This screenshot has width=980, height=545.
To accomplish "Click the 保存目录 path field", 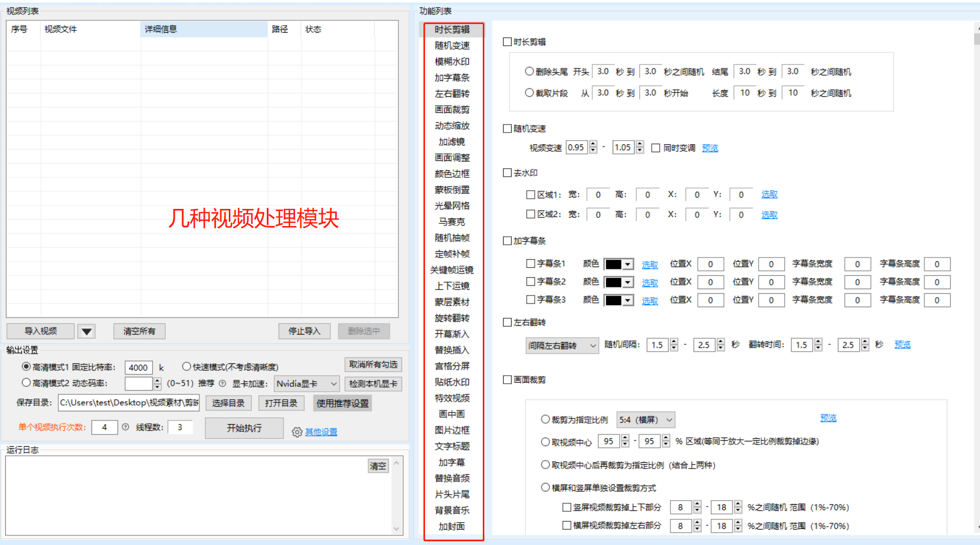I will [x=129, y=403].
